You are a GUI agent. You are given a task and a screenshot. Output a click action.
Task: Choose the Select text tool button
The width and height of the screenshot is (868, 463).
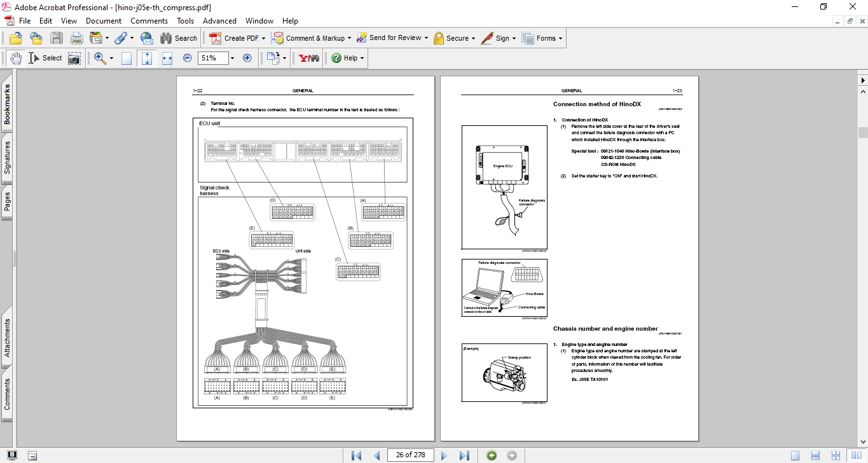click(46, 58)
